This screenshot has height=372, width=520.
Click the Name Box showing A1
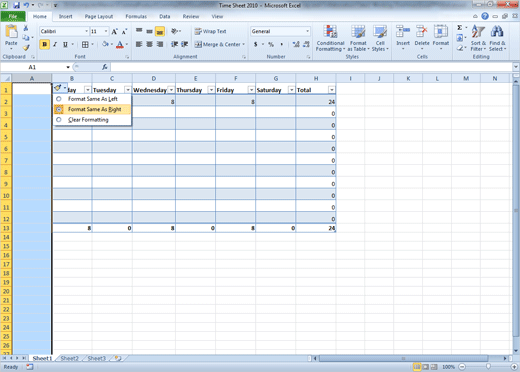point(32,67)
